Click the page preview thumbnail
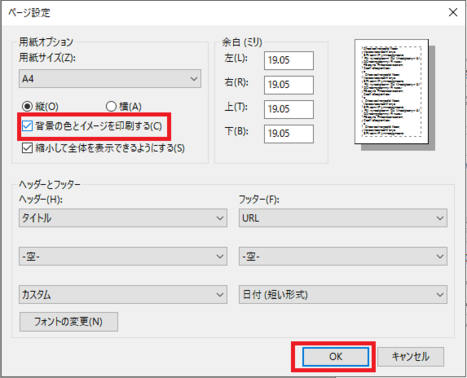The image size is (467, 378). tap(392, 92)
